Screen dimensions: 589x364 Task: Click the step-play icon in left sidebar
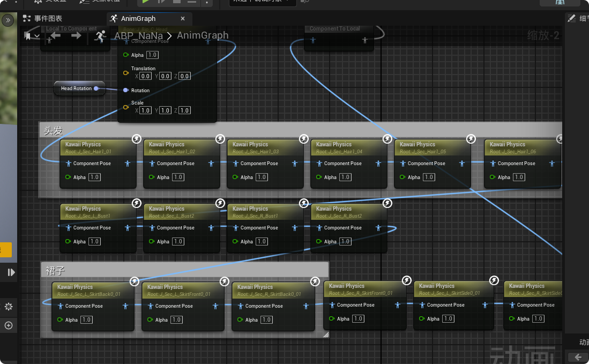click(11, 272)
